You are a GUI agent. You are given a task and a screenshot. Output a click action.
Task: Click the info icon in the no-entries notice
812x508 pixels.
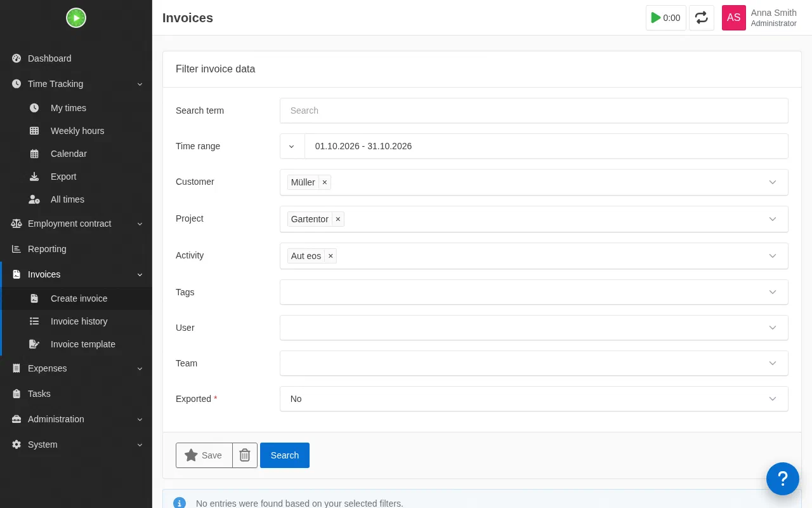180,504
